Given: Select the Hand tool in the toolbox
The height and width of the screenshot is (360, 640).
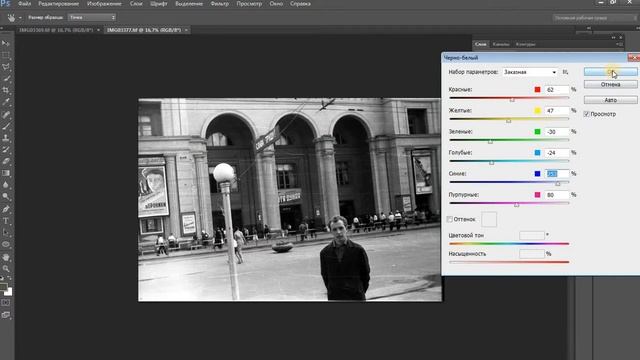Looking at the screenshot, I should click(x=6, y=257).
